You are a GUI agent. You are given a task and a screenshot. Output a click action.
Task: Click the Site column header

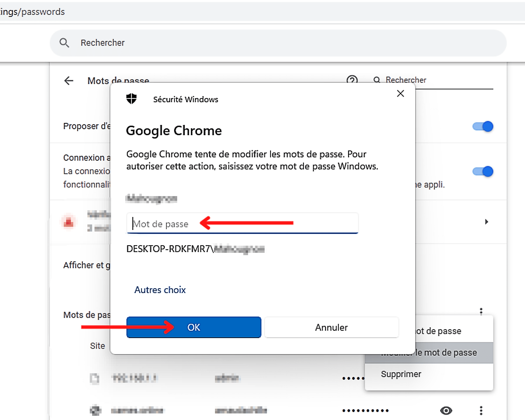[x=97, y=346]
